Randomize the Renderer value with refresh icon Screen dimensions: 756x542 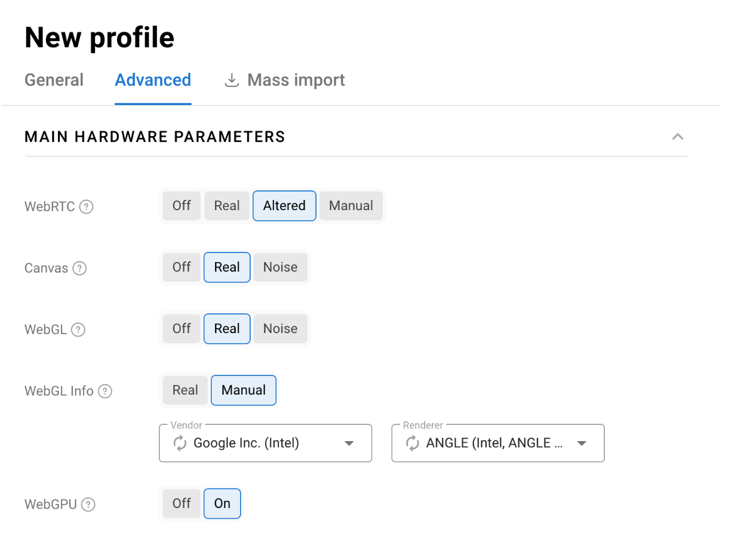tap(413, 443)
